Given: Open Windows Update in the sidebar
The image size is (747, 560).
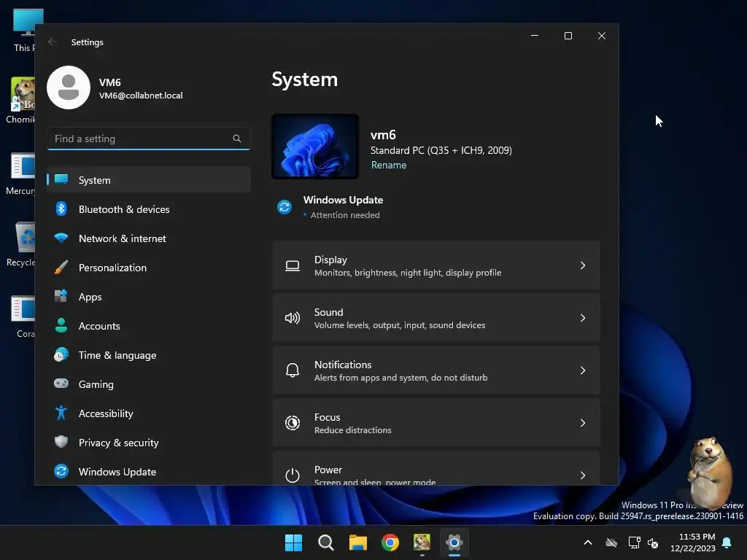Looking at the screenshot, I should pyautogui.click(x=149, y=472).
